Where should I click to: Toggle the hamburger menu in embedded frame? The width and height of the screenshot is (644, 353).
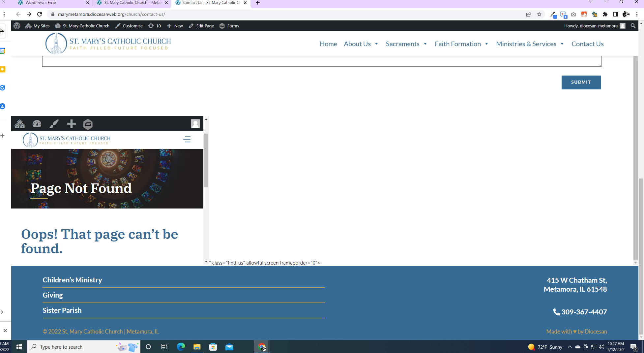point(187,139)
